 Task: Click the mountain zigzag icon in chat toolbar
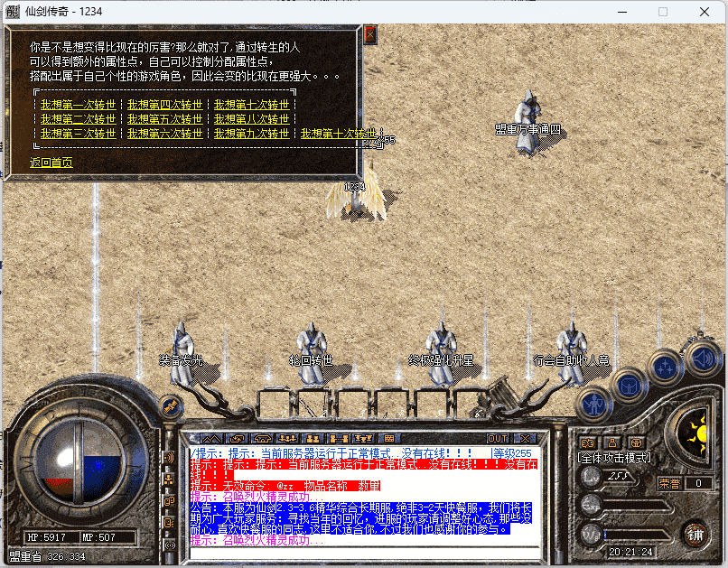click(211, 439)
